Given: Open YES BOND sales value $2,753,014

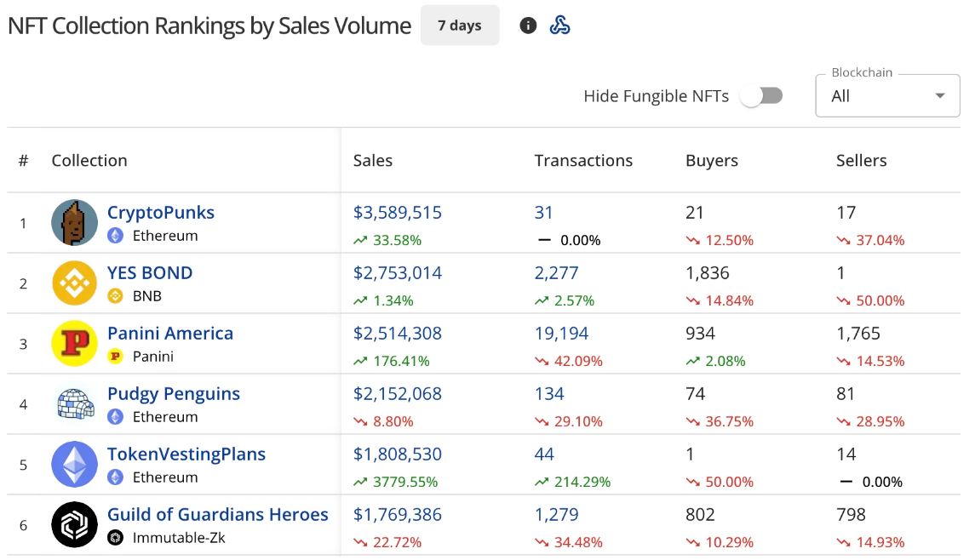Looking at the screenshot, I should 398,273.
